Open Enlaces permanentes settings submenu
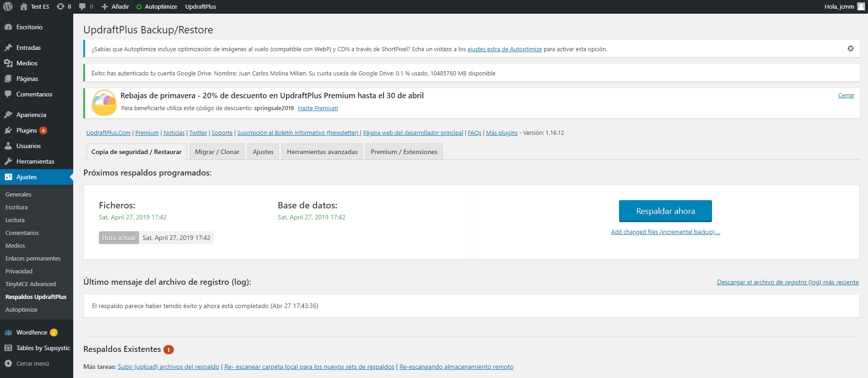 pyautogui.click(x=33, y=258)
